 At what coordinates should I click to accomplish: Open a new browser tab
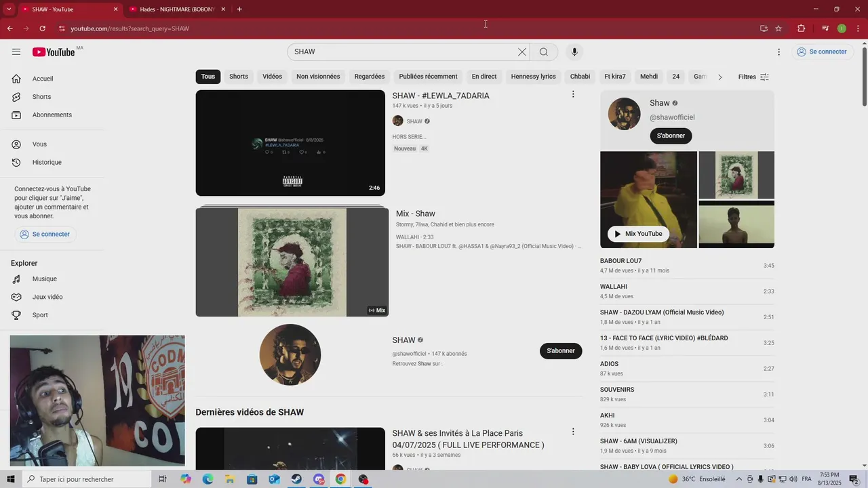[239, 9]
